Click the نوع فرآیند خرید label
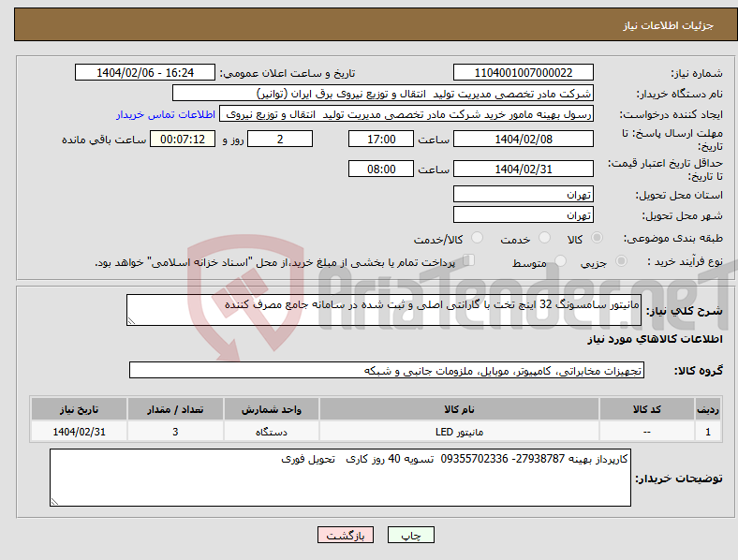 685,261
